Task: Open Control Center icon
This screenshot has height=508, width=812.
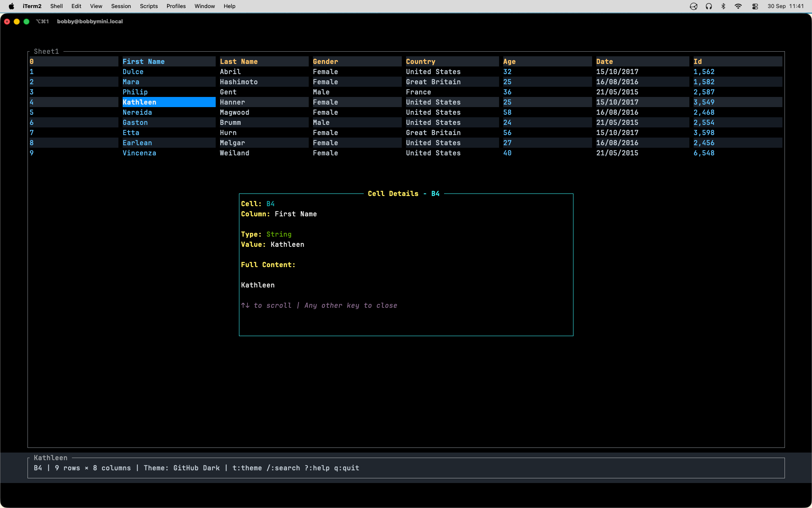Action: coord(755,6)
